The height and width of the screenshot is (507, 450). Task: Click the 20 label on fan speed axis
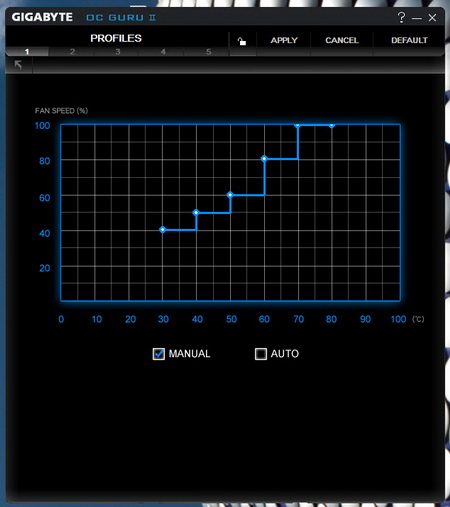[45, 268]
